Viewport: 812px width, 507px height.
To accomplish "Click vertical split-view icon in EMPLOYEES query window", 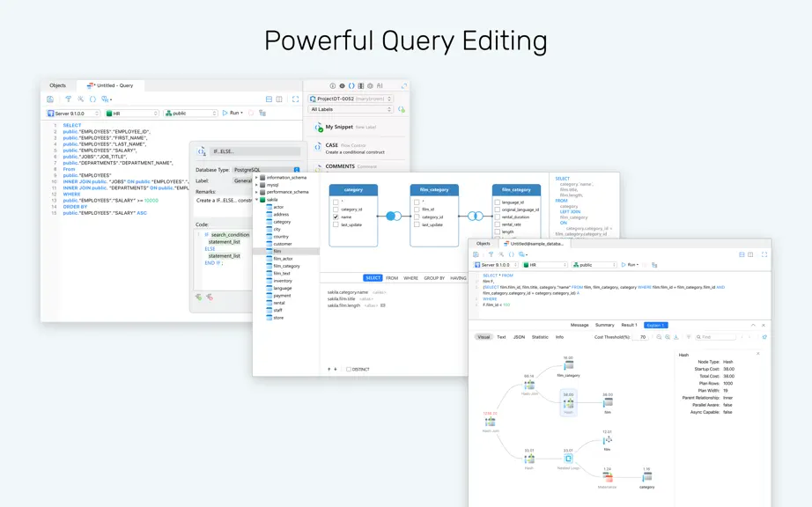I will (279, 99).
